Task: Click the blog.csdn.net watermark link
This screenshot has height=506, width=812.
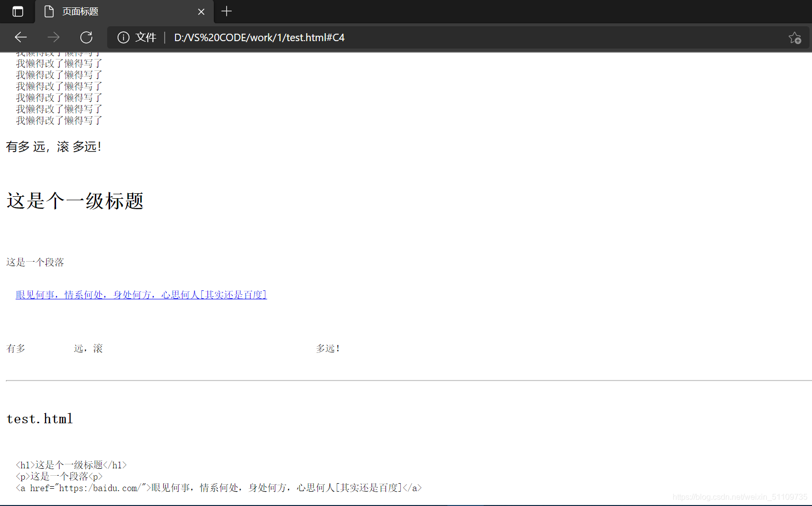Action: click(x=742, y=496)
